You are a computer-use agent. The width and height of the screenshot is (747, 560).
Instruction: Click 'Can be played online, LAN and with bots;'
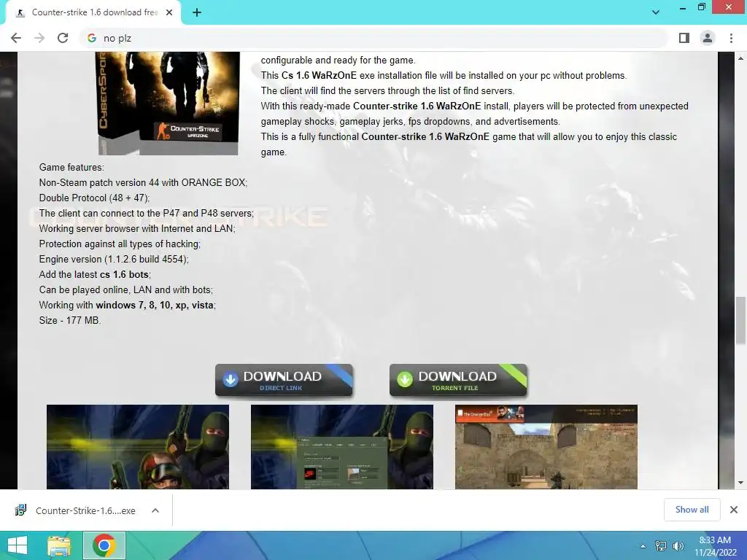pos(125,289)
